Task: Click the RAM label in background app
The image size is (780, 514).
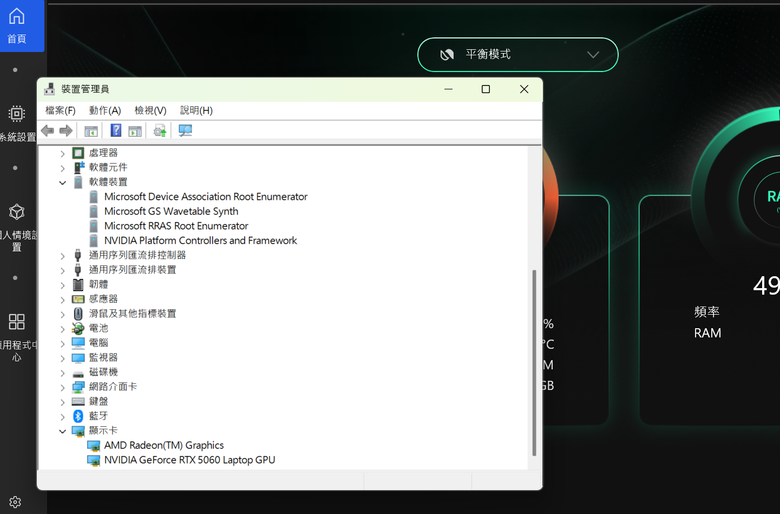Action: [707, 333]
